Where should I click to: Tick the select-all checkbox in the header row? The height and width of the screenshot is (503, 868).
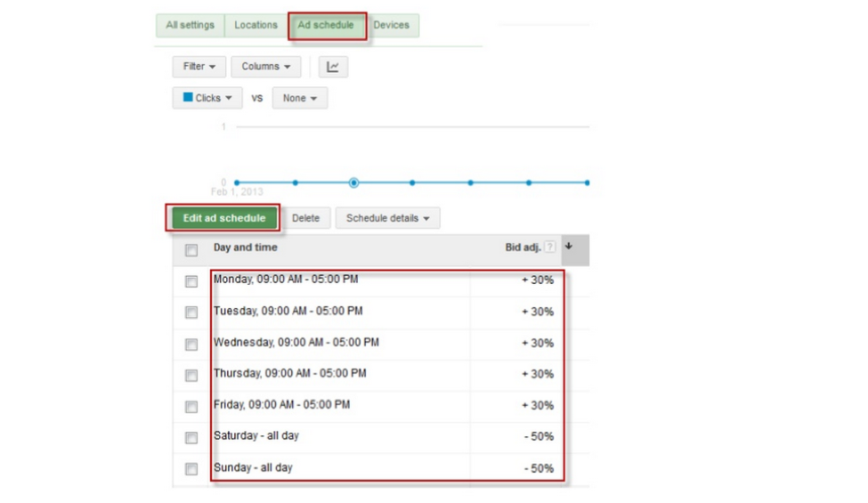tap(191, 250)
